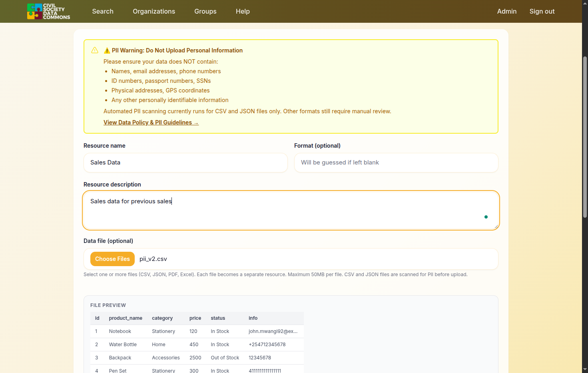The height and width of the screenshot is (373, 588).
Task: Open the Admin page
Action: tap(507, 11)
